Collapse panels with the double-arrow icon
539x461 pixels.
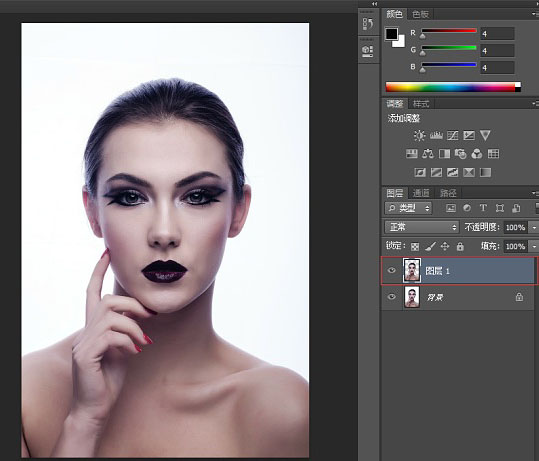(374, 4)
